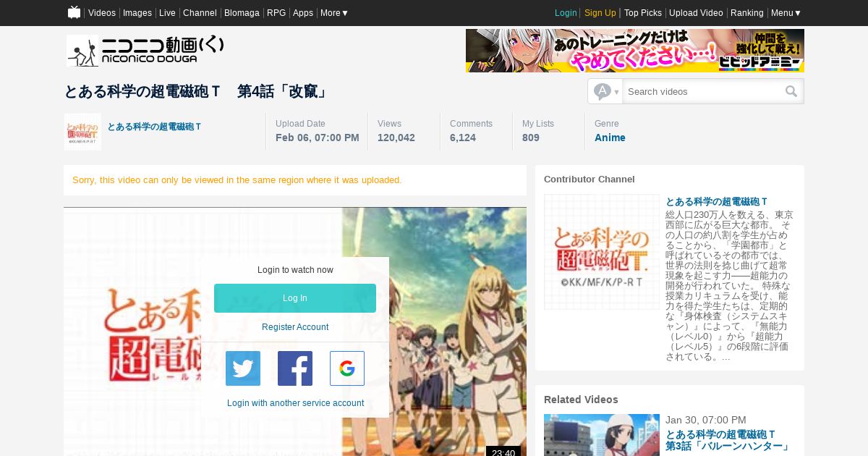868x456 pixels.
Task: Open Contributor Channel title link
Action: (x=717, y=201)
